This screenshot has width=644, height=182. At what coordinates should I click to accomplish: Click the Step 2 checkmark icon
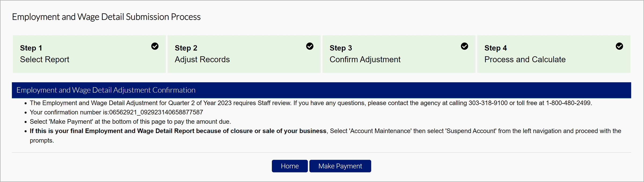point(310,46)
